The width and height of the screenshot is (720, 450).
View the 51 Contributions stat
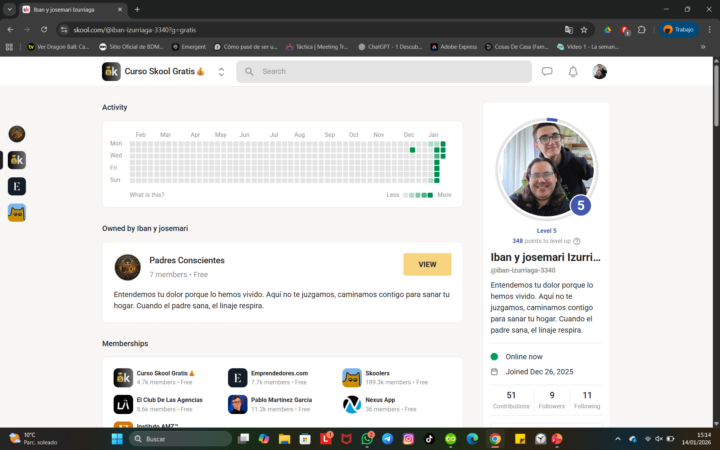click(x=511, y=399)
